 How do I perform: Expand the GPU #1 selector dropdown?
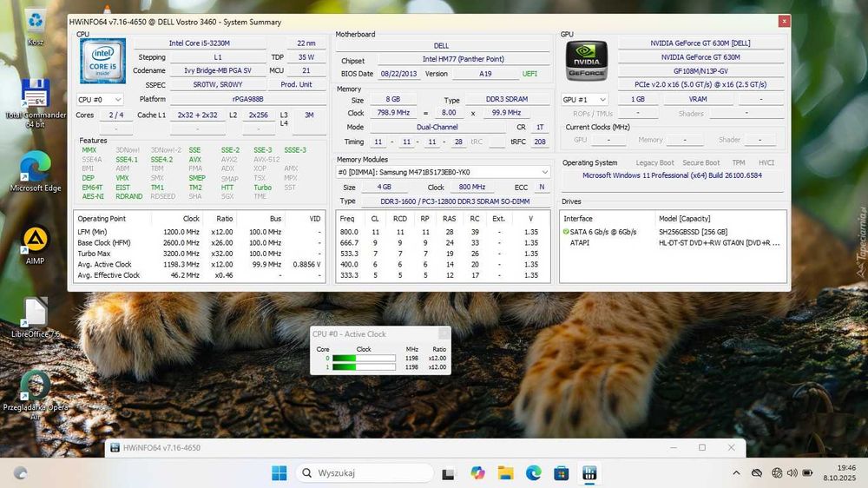pyautogui.click(x=584, y=100)
